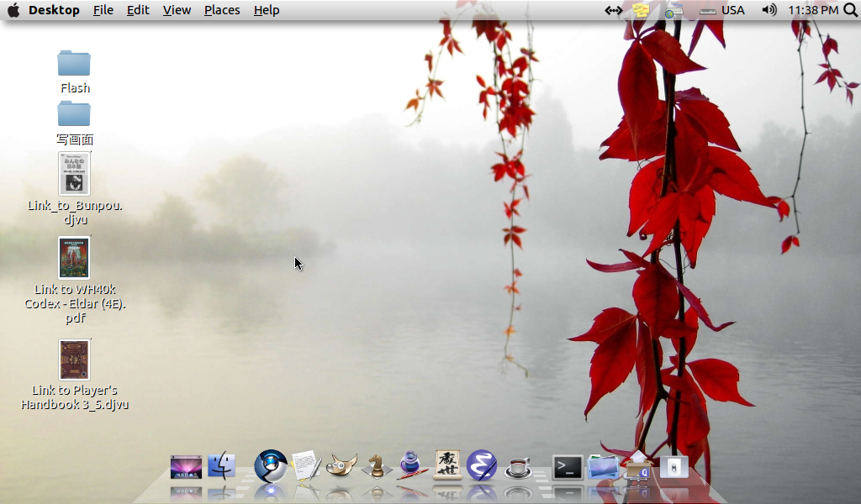Click the Finder face icon in dock

(222, 465)
